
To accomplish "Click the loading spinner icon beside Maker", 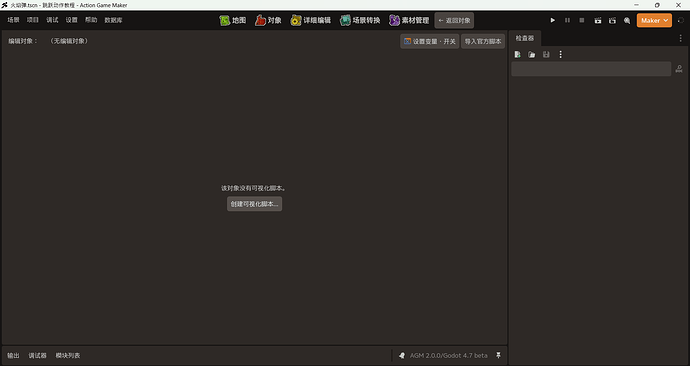I will coord(681,20).
